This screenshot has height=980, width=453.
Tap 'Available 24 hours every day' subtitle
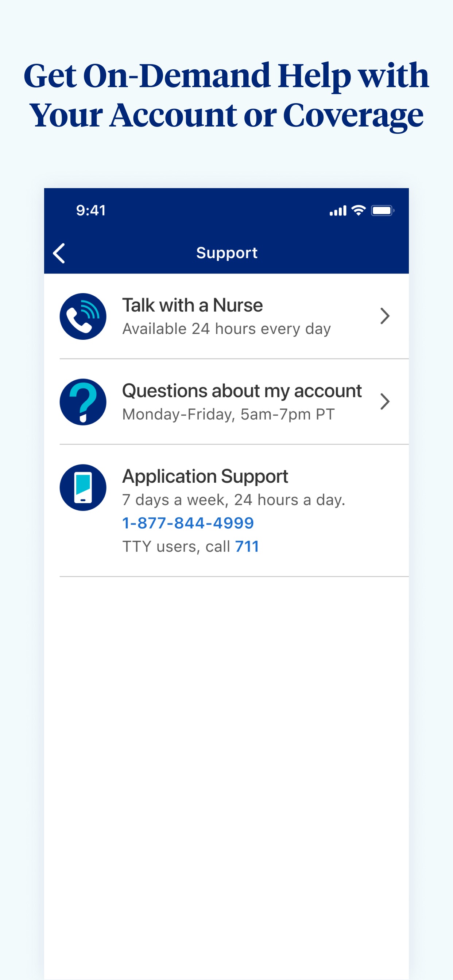click(226, 329)
